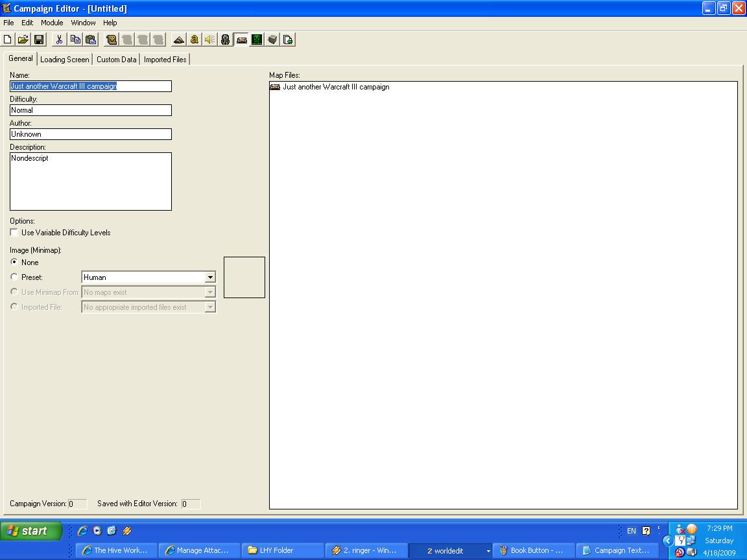
Task: Click the campaign Name input field
Action: (91, 86)
